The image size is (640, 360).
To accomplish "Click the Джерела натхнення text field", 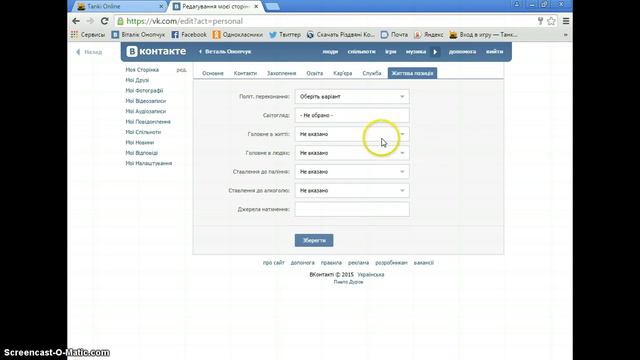I will click(x=352, y=209).
